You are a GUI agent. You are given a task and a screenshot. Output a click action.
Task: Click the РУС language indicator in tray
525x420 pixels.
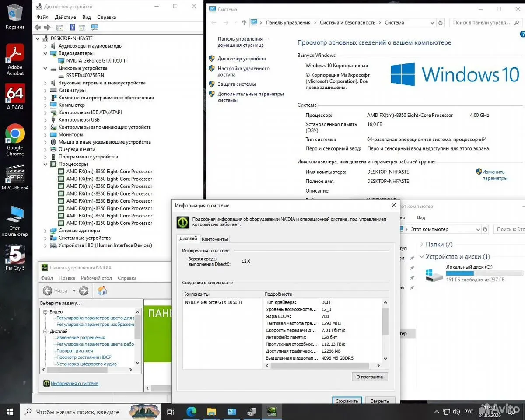coord(469,412)
